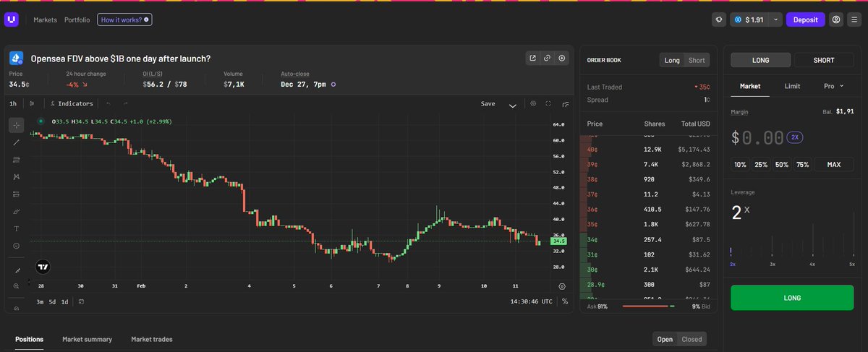
Task: Open the Indicators menu
Action: 72,103
